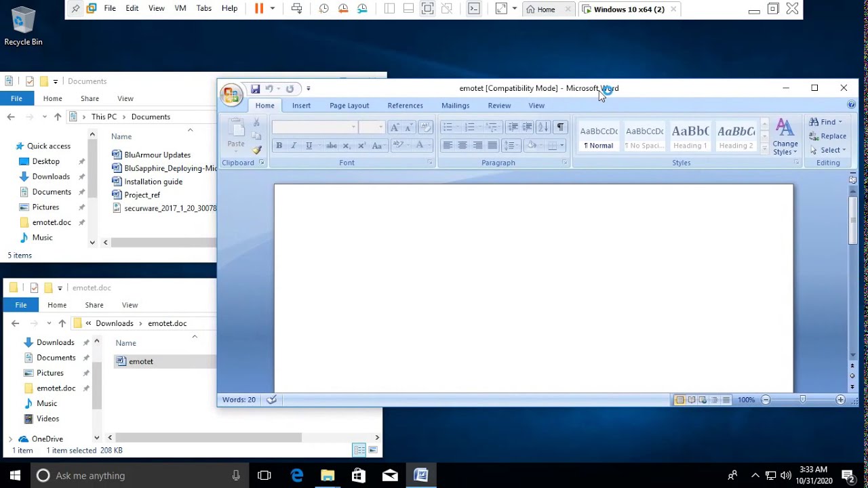Viewport: 868px width, 488px height.
Task: Click the VMware console view icon
Action: (x=474, y=9)
